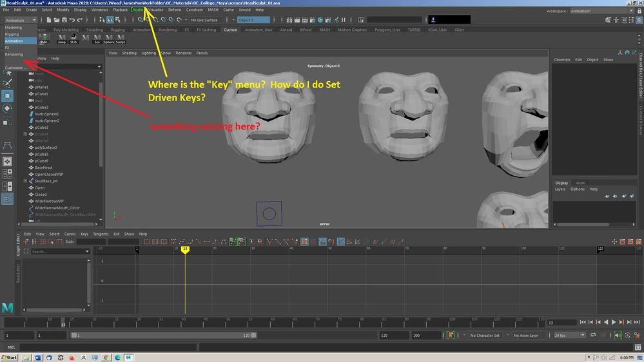Screen dimensions: 644x362
Task: Click the Graph Editor Insert Keys tool icon
Action: (35, 242)
